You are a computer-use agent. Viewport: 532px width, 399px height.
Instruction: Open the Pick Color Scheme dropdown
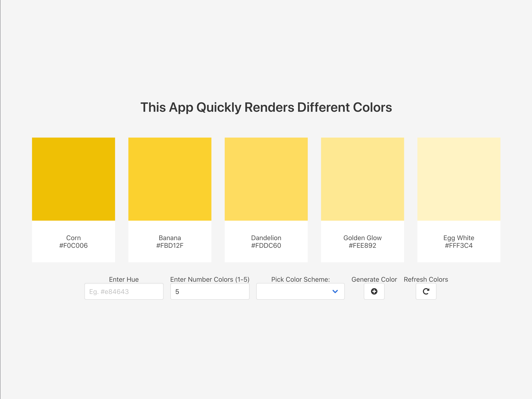300,291
